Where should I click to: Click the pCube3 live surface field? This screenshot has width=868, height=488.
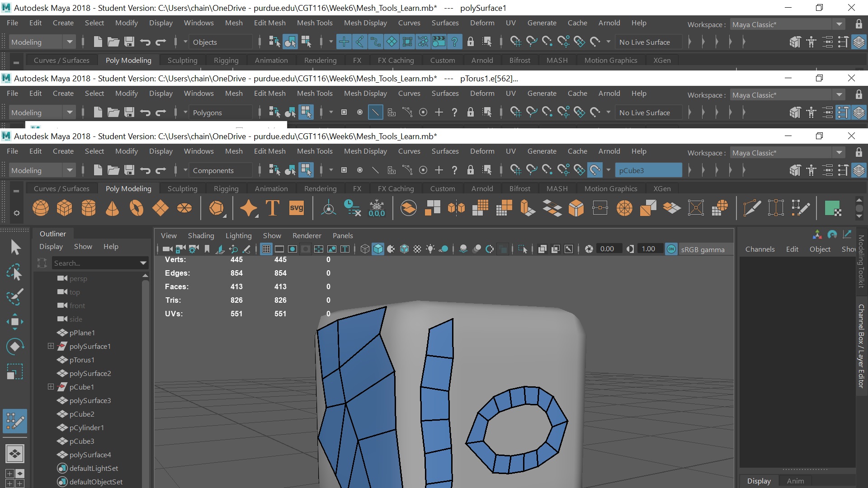click(648, 170)
